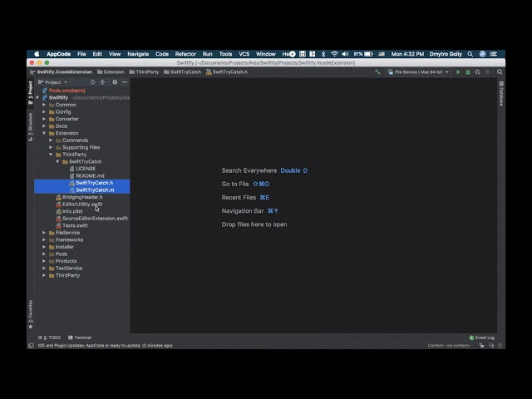
Task: Expand the Config folder
Action: click(44, 112)
